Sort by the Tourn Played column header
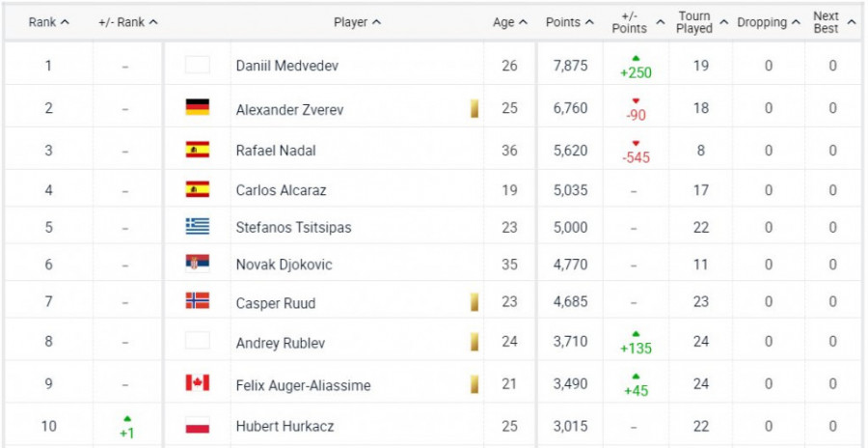This screenshot has height=448, width=868. coord(700,22)
